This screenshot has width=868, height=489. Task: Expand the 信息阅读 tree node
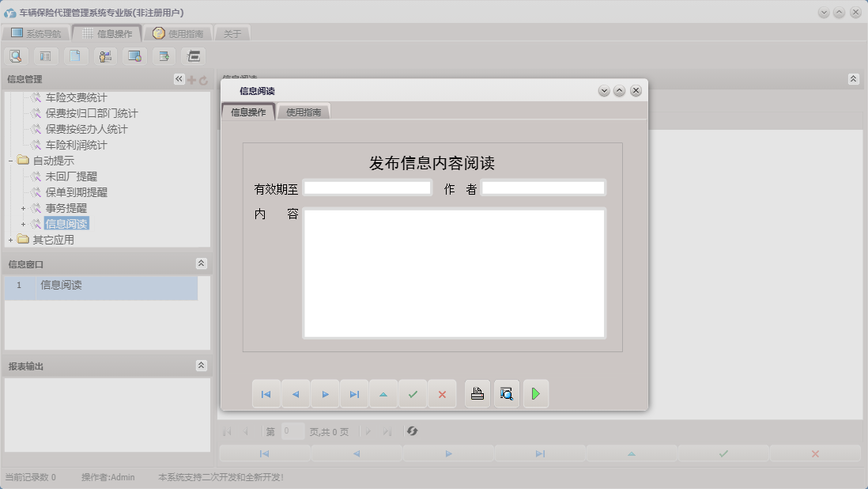click(x=23, y=224)
